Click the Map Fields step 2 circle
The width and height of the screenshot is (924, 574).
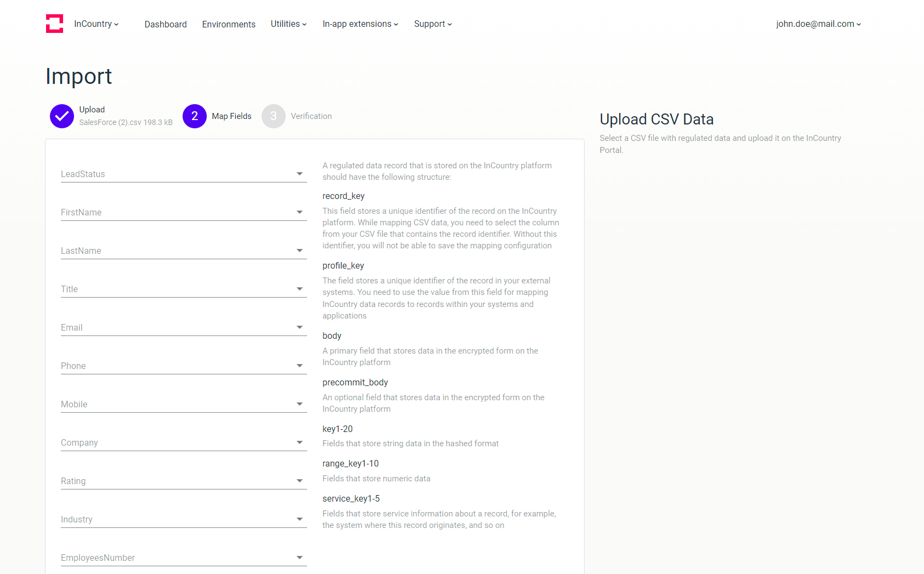[x=195, y=116]
